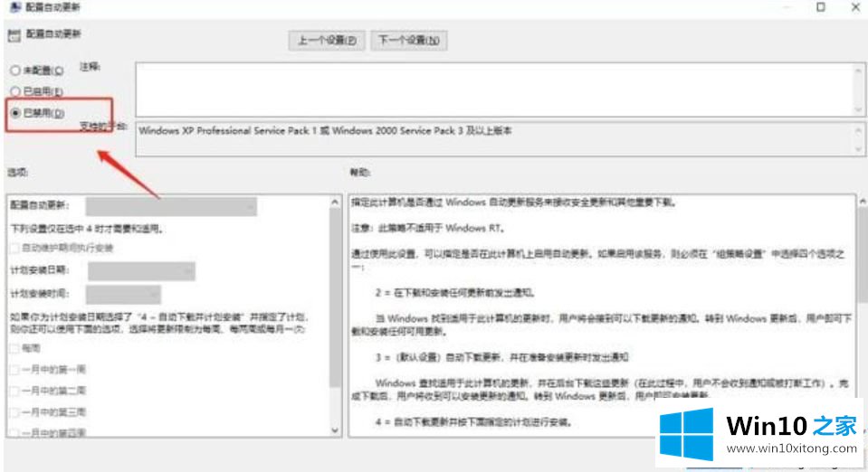Click the 选项: label
The image size is (868, 472).
tap(18, 173)
